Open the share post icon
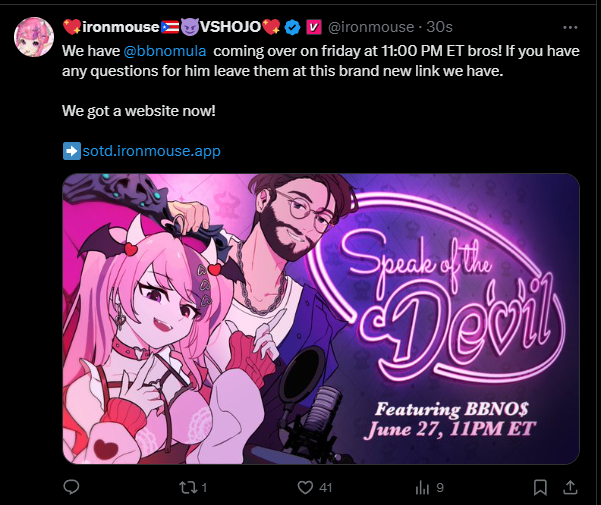 [x=570, y=487]
